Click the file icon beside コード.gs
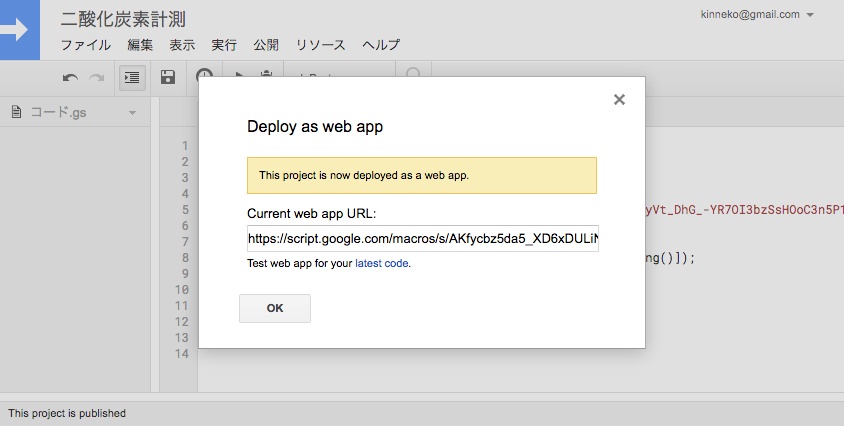844x426 pixels. [16, 112]
